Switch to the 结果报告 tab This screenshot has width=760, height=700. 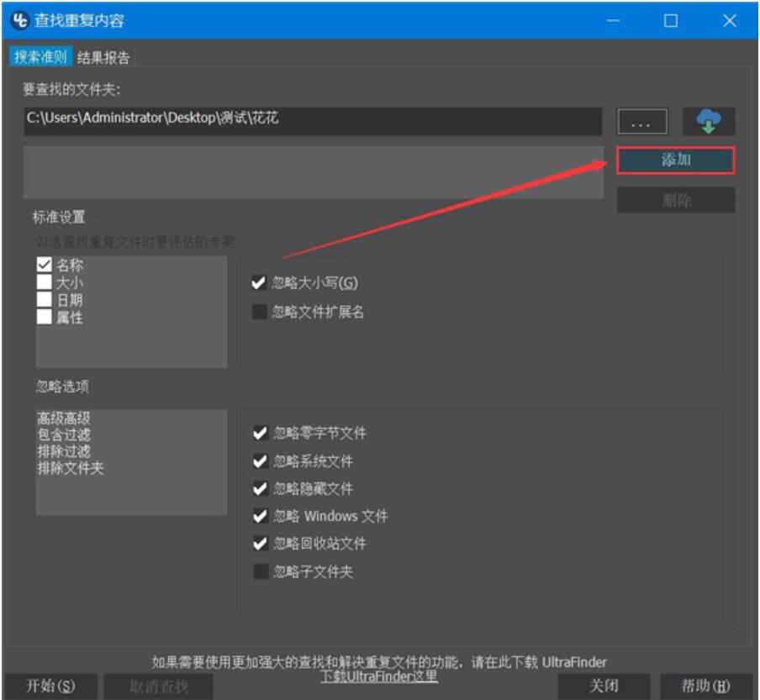click(x=103, y=57)
